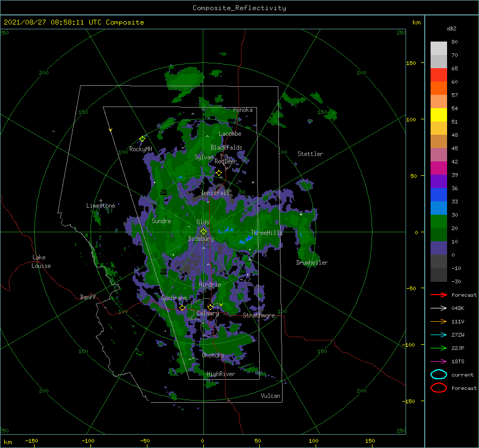The image size is (479, 448).
Task: Select the Strathmore label
Action: (259, 315)
